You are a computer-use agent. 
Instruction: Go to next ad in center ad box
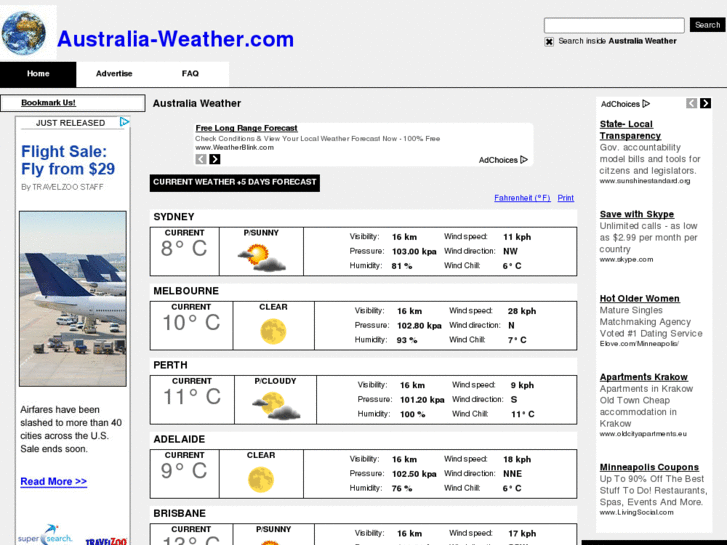215,159
